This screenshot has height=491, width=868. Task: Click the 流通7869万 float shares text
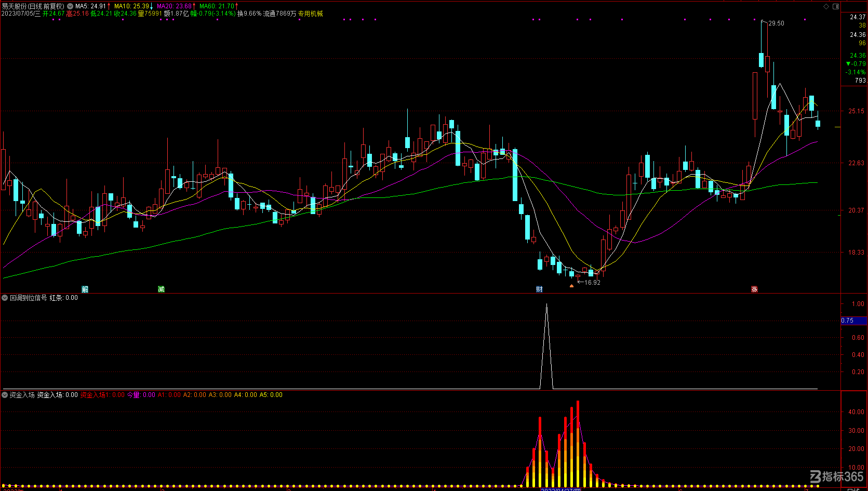tap(280, 14)
